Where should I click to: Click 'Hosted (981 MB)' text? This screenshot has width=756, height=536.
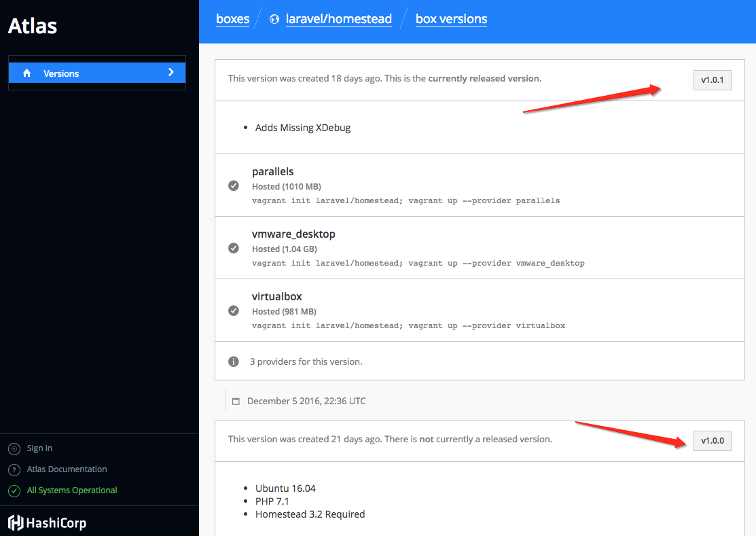tap(284, 311)
